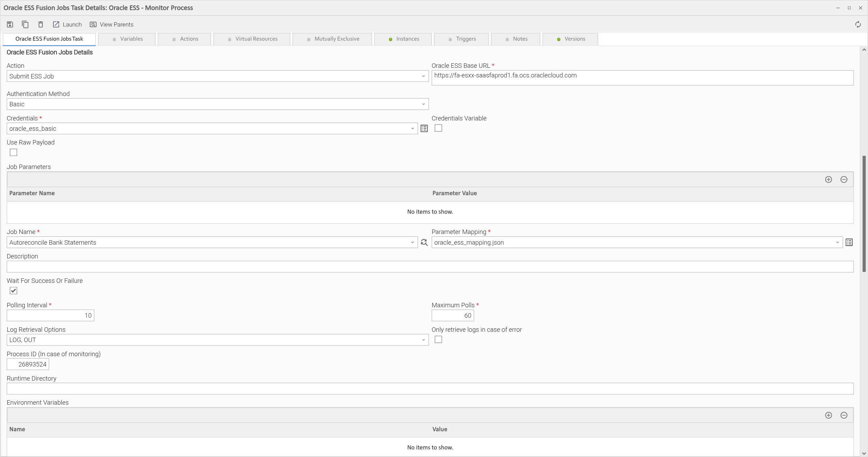The height and width of the screenshot is (457, 868).
Task: Open the Notes tab
Action: click(516, 39)
